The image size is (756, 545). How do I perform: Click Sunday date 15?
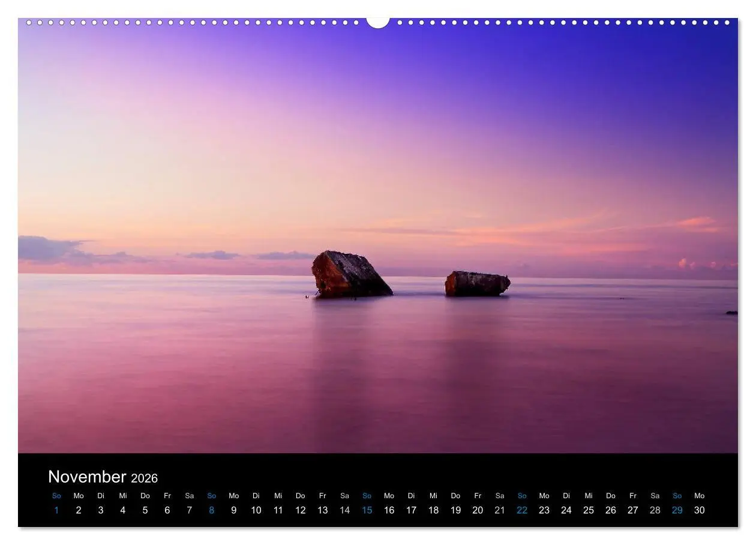(367, 510)
